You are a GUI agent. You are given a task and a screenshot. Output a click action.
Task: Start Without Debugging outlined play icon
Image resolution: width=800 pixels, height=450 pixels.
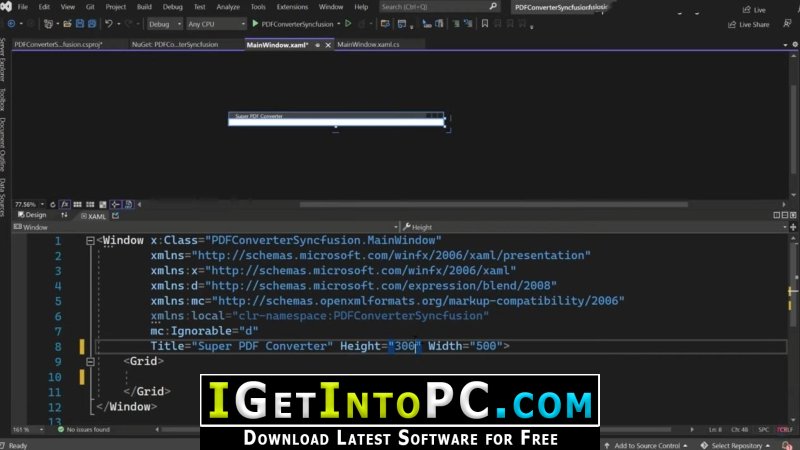click(x=348, y=23)
